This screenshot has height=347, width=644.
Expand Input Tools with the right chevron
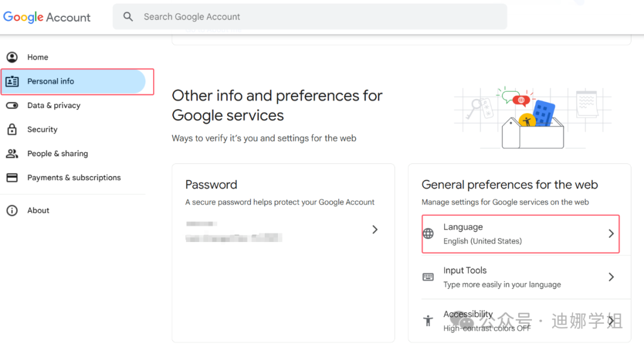point(611,277)
